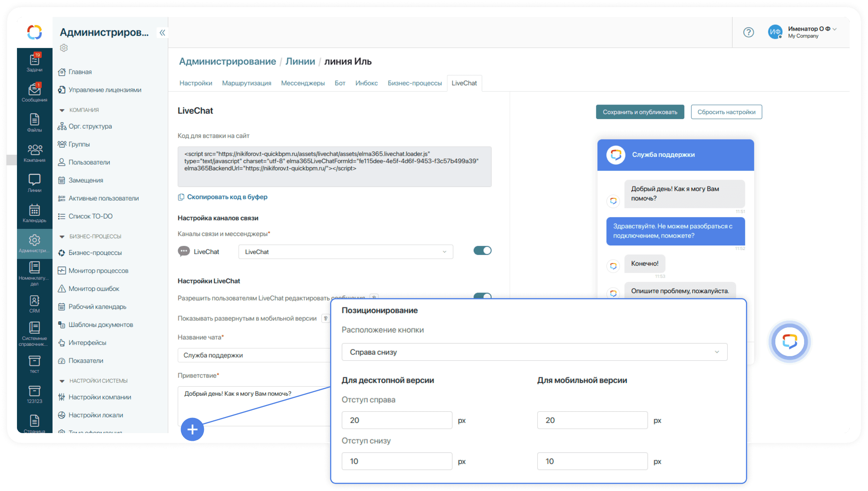Screen dimensions: 868x491
Task: Switch to Инбокс tab
Action: point(366,83)
